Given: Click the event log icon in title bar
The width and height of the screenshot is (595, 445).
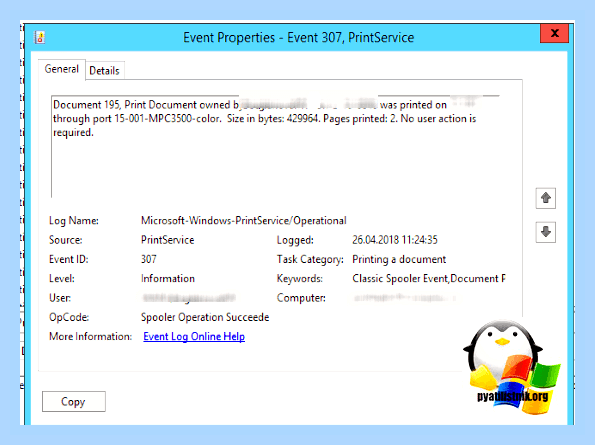Looking at the screenshot, I should click(40, 38).
